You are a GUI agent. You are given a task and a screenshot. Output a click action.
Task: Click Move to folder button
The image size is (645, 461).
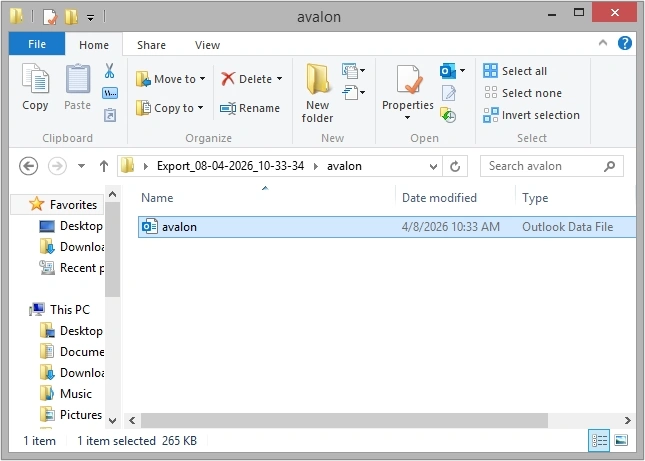170,79
